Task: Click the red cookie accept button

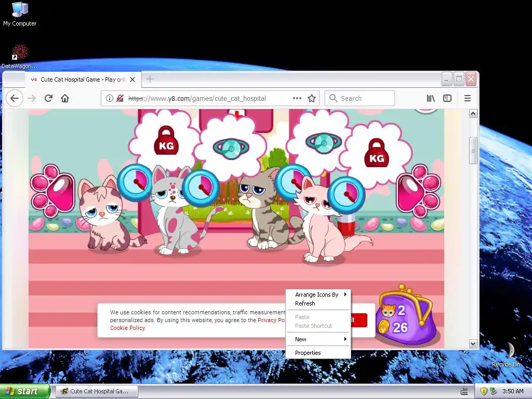Action: (x=359, y=320)
